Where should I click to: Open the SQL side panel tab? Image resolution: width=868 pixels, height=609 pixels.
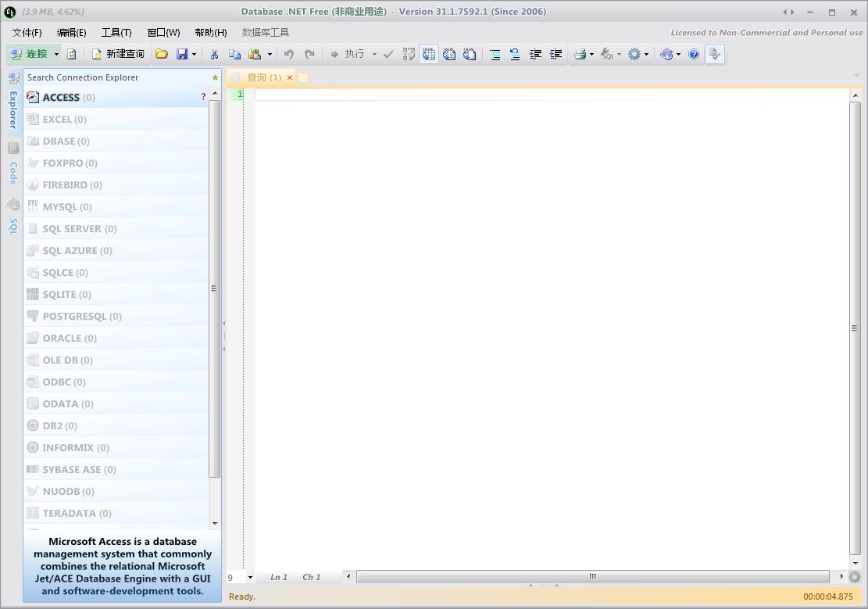[x=13, y=218]
